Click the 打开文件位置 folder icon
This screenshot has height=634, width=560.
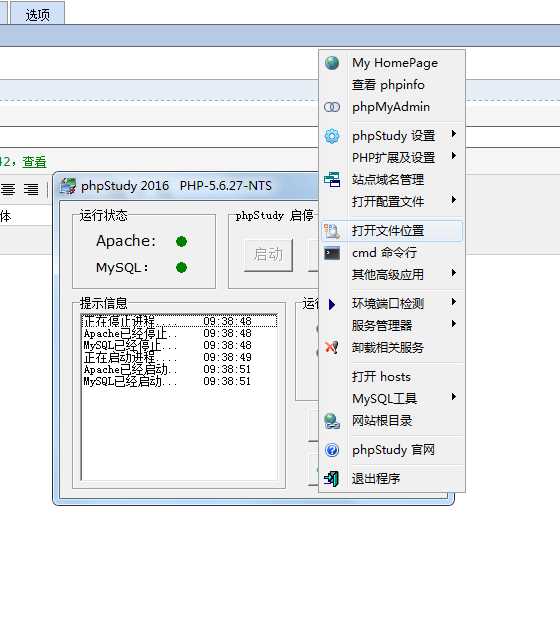[x=332, y=231]
